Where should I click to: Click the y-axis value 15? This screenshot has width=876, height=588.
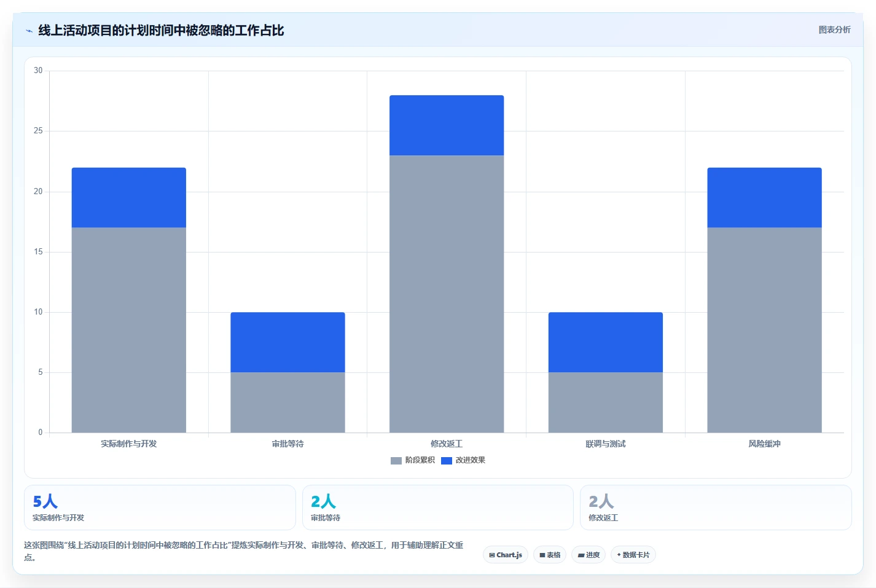pyautogui.click(x=38, y=252)
